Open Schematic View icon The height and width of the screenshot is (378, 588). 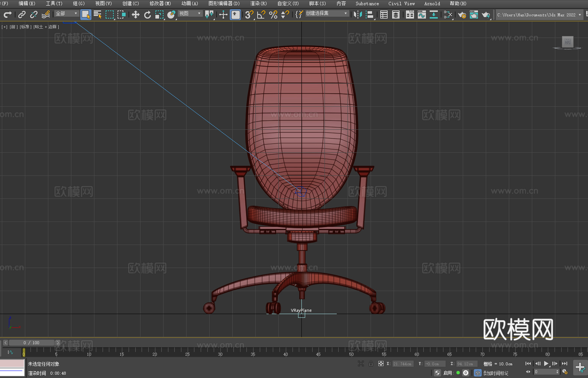[448, 14]
